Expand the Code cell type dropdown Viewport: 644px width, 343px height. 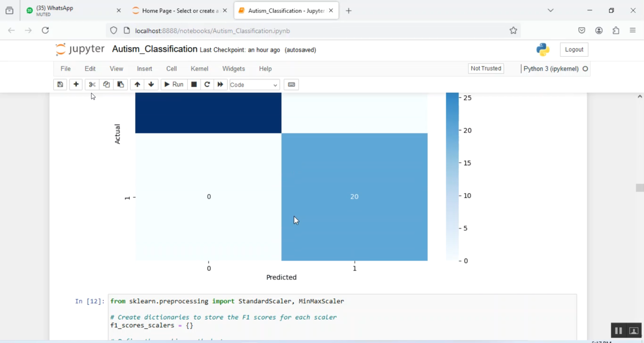pyautogui.click(x=254, y=85)
